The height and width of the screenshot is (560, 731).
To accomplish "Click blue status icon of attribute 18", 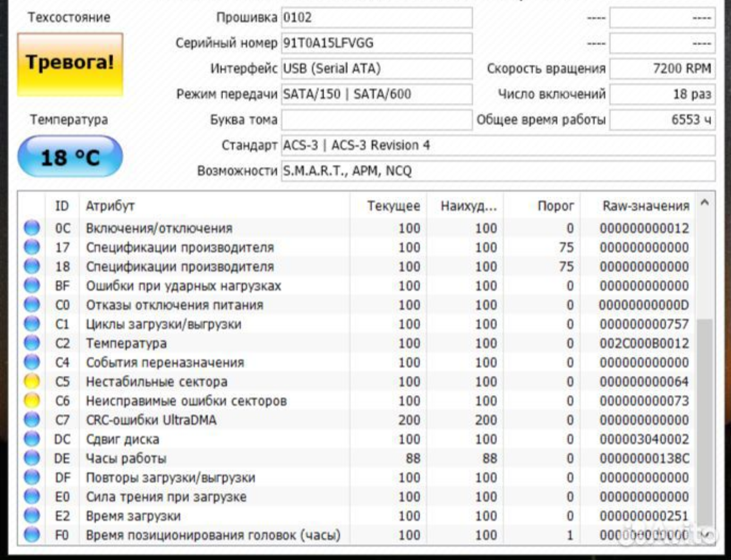I will 32,266.
